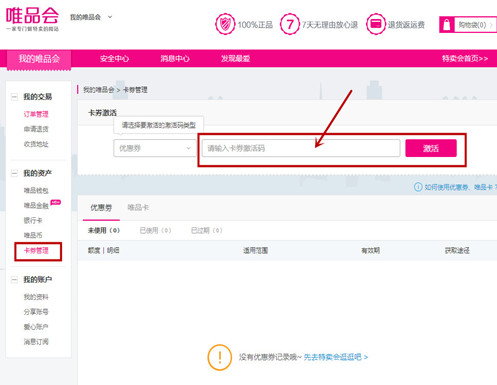The image size is (497, 385).
Task: Click the 7天无理由 circle icon
Action: coord(289,24)
